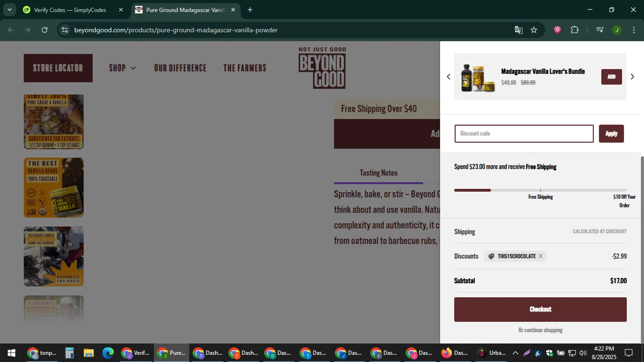Click the free shipping progress bar
The image size is (644, 362).
tap(540, 190)
